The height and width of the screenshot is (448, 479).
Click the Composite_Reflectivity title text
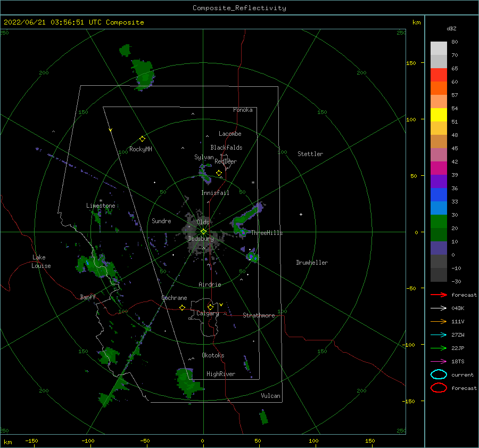pos(239,8)
